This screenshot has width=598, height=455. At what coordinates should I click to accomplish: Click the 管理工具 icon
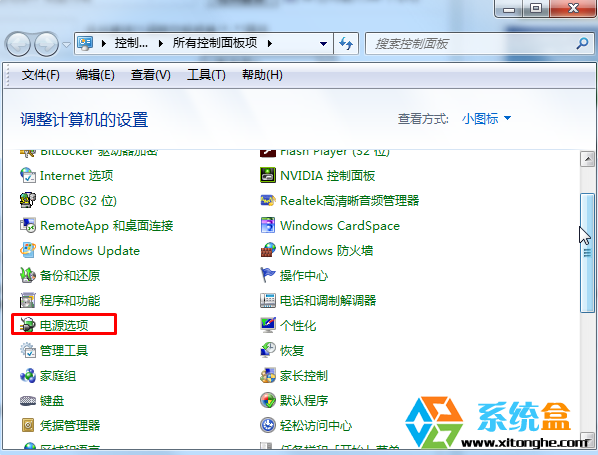click(27, 350)
